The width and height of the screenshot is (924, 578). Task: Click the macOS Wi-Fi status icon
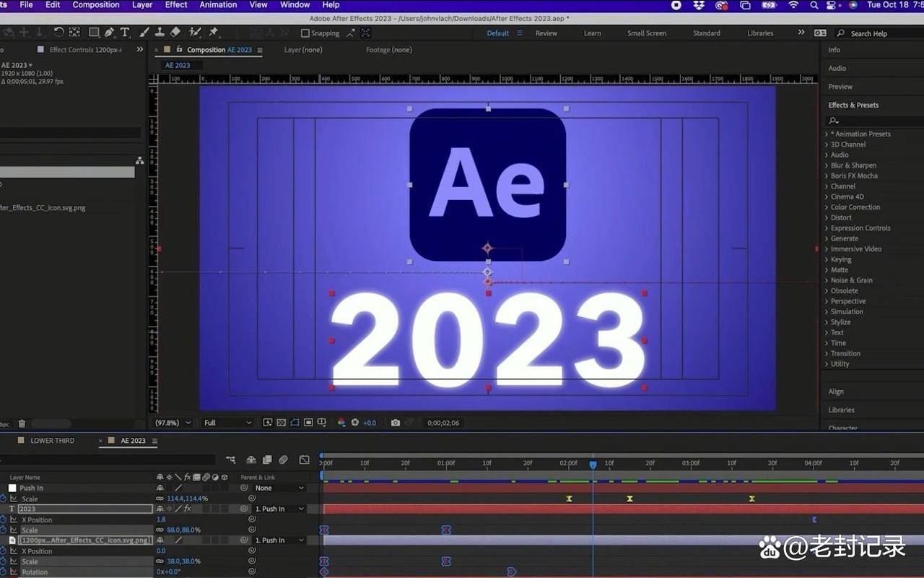793,5
